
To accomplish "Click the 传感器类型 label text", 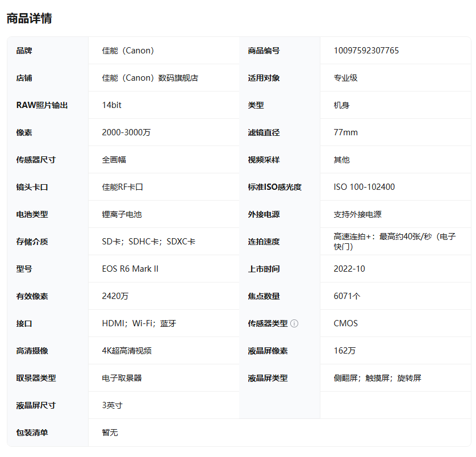I will [268, 323].
